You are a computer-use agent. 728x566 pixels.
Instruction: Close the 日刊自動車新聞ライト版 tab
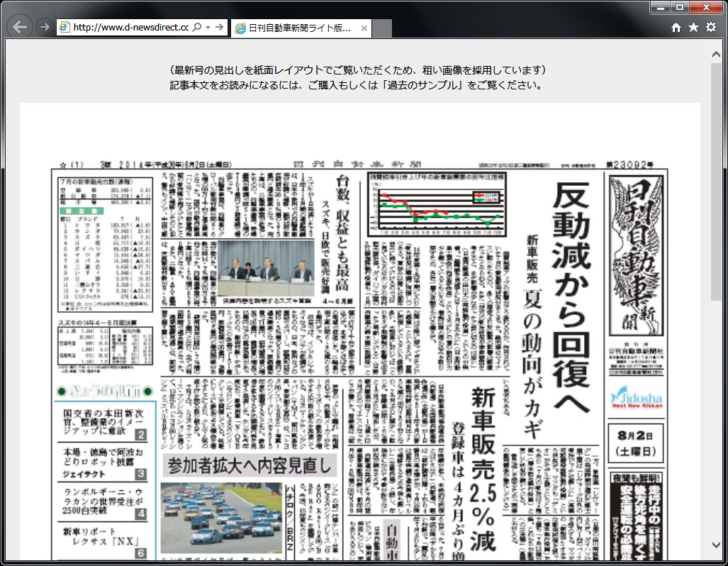pyautogui.click(x=364, y=28)
